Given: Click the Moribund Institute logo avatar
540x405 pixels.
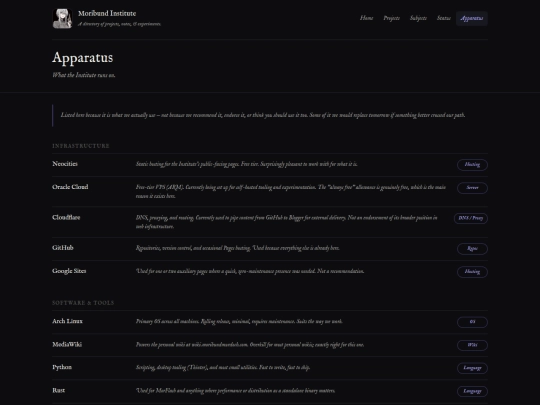Looking at the screenshot, I should [62, 18].
